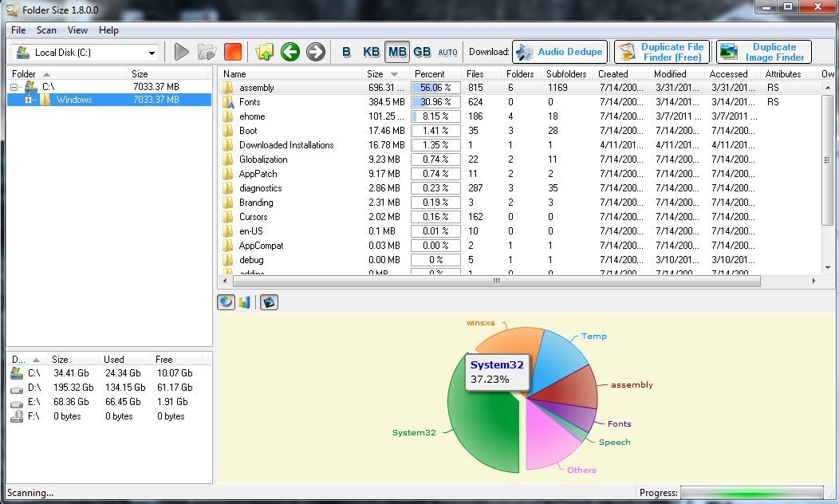Show sizes in GB units

(x=422, y=51)
